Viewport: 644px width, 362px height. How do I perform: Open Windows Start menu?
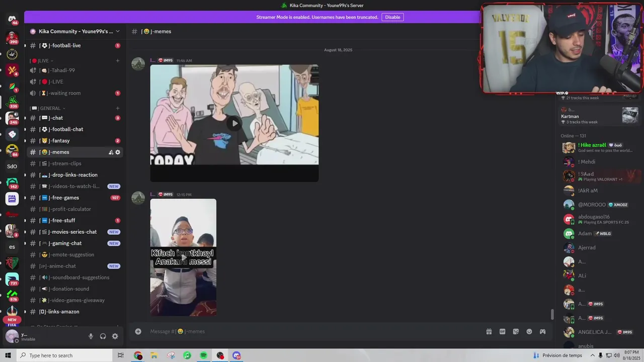click(8, 355)
